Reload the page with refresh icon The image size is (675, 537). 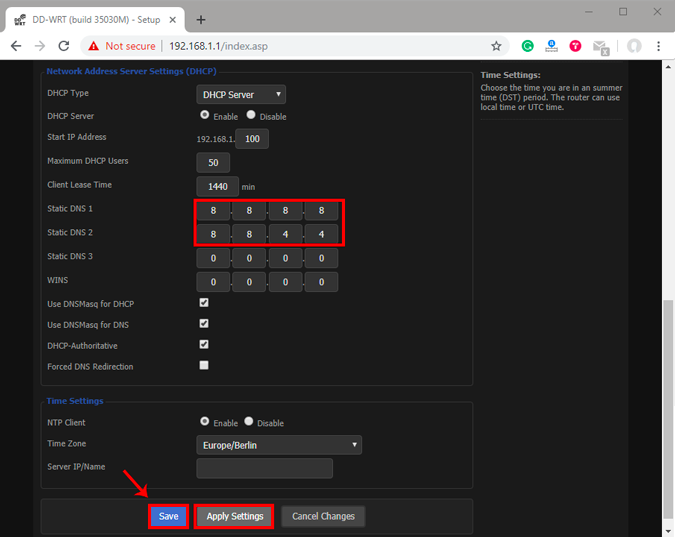64,46
